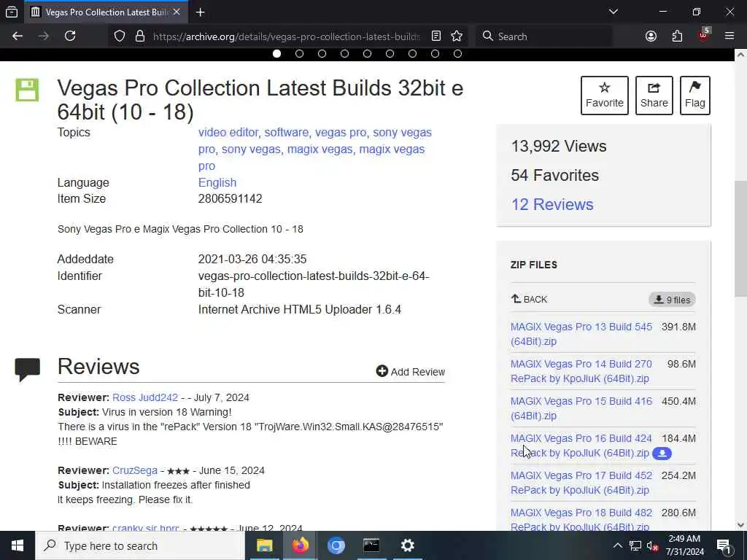Open the Firefox hamburger menu

pyautogui.click(x=729, y=36)
